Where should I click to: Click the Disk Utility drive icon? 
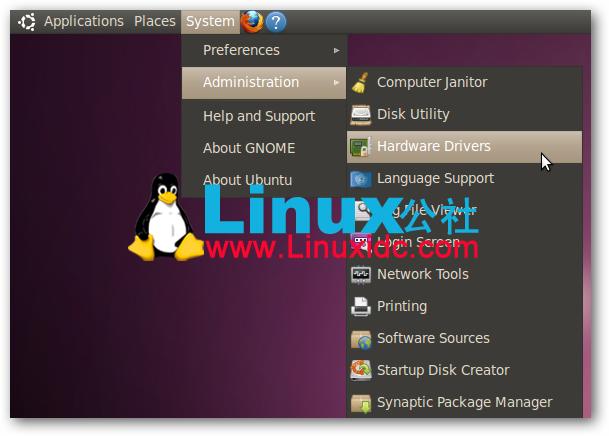point(360,115)
